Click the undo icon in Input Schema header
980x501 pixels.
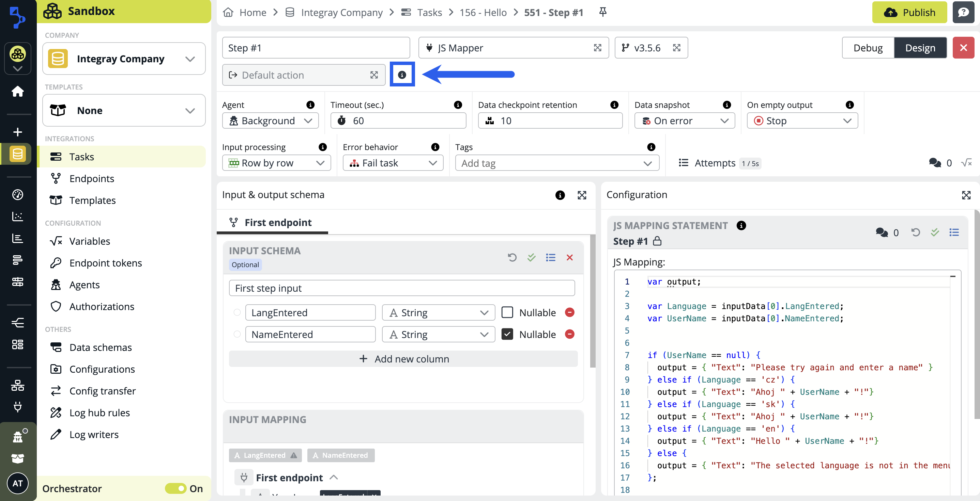pyautogui.click(x=512, y=257)
